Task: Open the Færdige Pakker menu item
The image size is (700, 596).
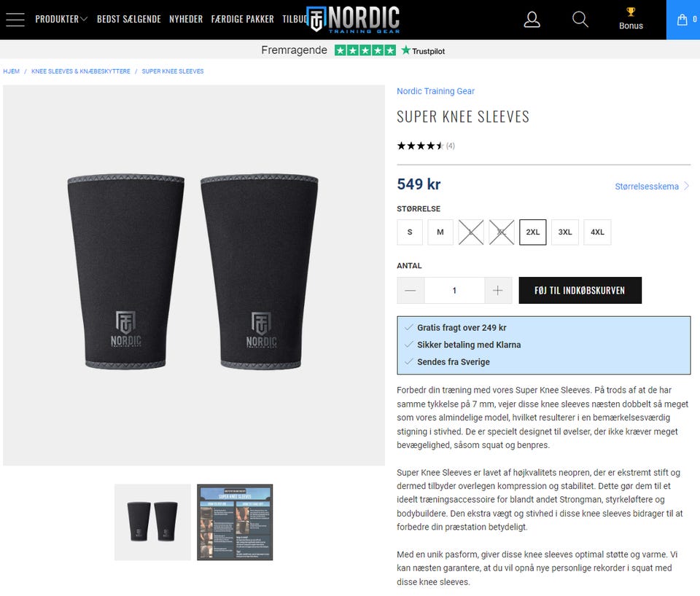Action: 242,19
